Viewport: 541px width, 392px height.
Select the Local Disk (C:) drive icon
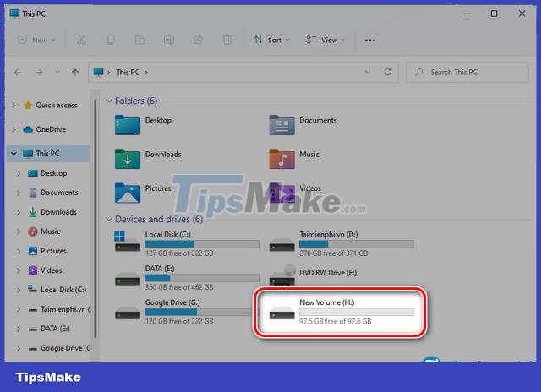tap(128, 242)
